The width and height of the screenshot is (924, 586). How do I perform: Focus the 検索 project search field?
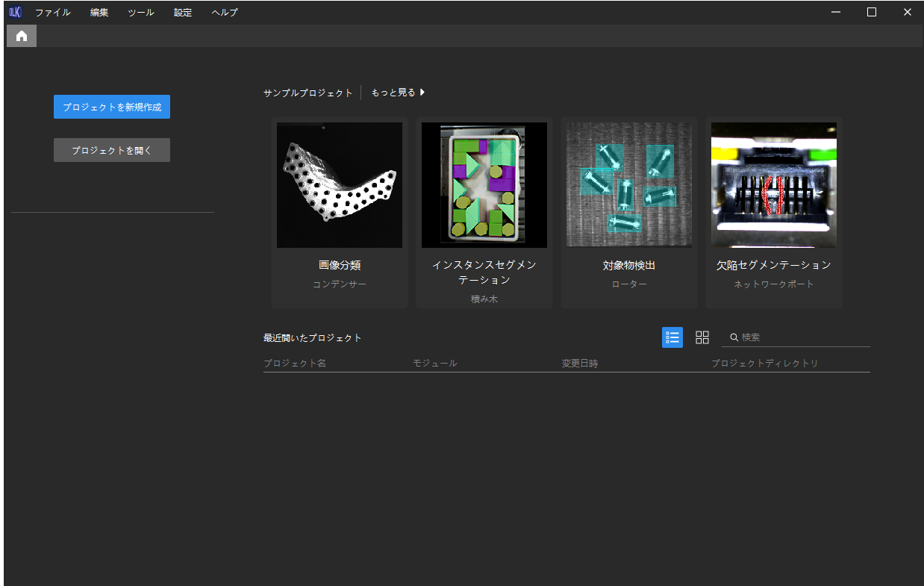pyautogui.click(x=804, y=337)
